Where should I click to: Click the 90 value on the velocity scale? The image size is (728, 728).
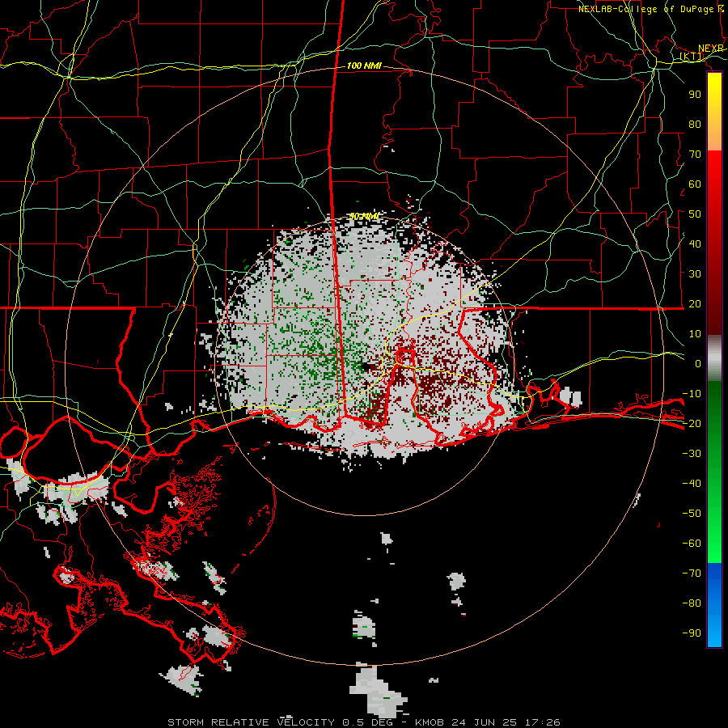(x=695, y=95)
